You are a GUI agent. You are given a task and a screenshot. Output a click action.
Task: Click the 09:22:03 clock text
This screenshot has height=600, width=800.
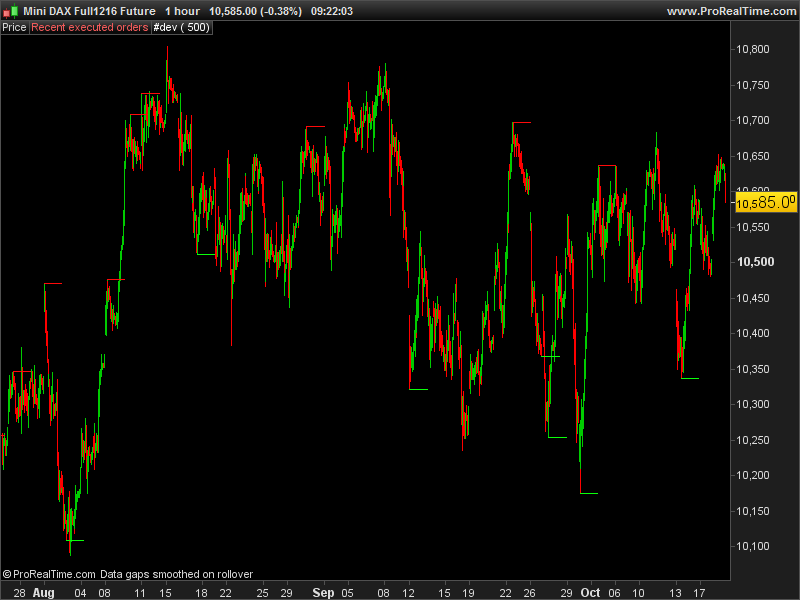point(332,11)
